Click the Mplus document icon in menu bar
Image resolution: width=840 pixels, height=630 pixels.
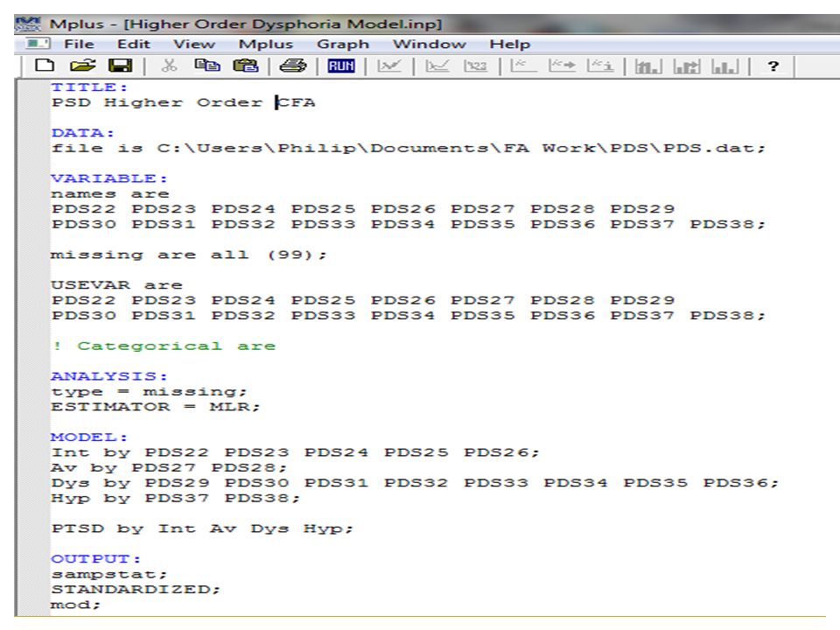coord(38,44)
